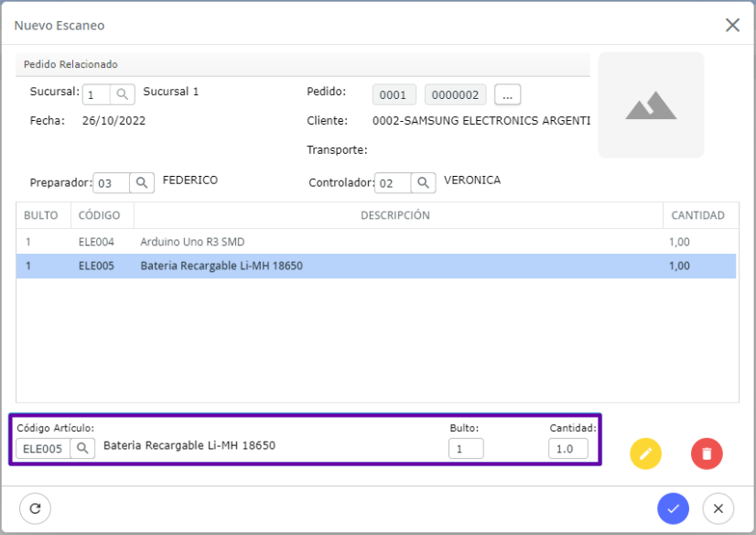Image resolution: width=756 pixels, height=535 pixels.
Task: Open the Preparador search lookup icon
Action: tap(142, 183)
